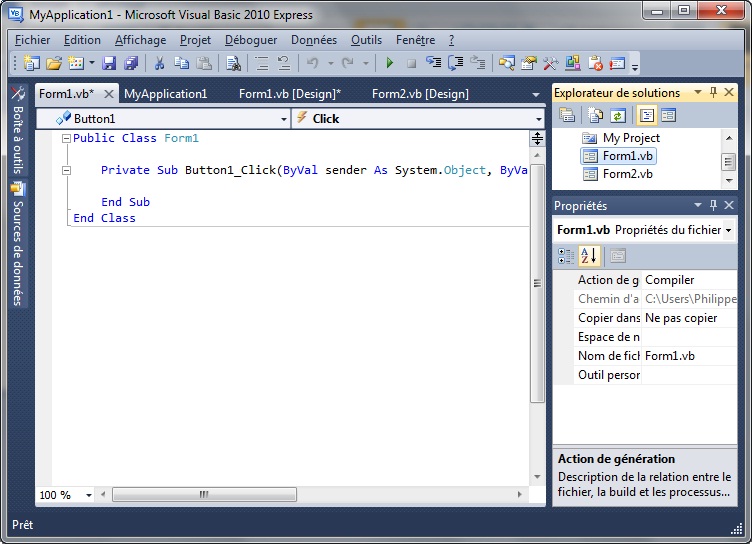Click the View Designer icon in Solution Explorer

coord(668,115)
